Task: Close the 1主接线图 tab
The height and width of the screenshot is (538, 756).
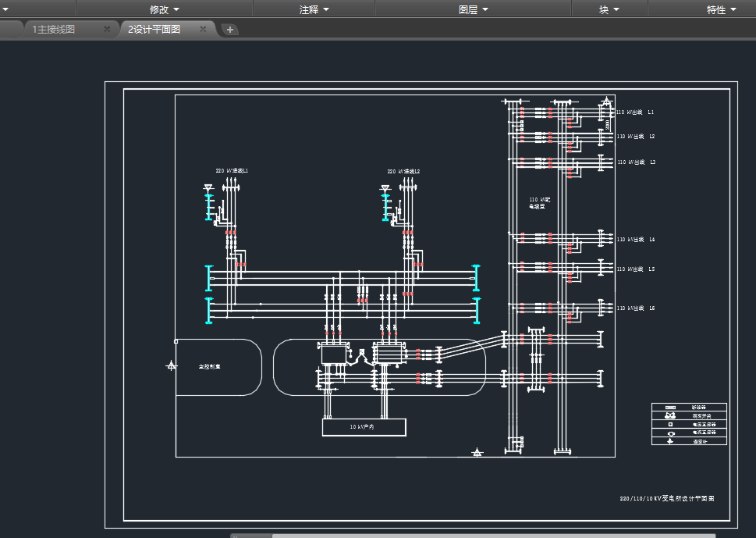Action: tap(107, 30)
